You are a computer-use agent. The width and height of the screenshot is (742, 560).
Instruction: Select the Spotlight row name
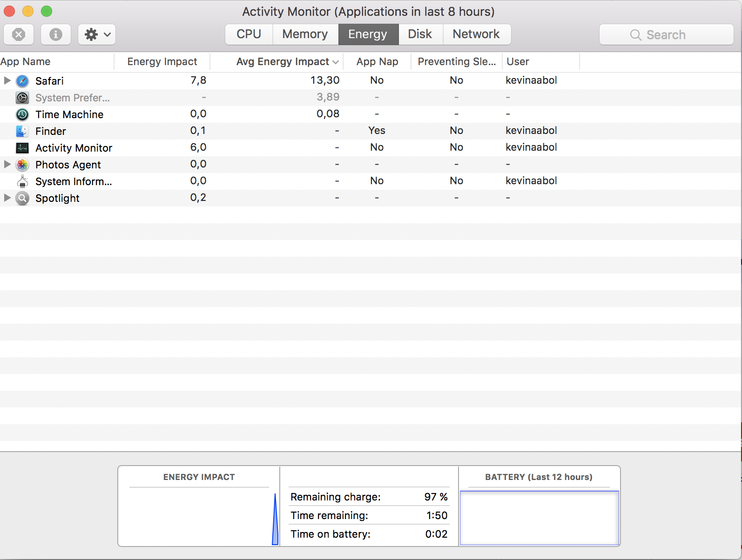tap(57, 198)
